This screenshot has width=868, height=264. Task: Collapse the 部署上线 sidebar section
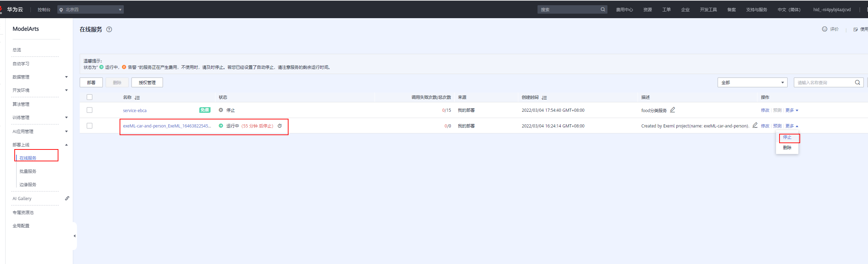66,145
